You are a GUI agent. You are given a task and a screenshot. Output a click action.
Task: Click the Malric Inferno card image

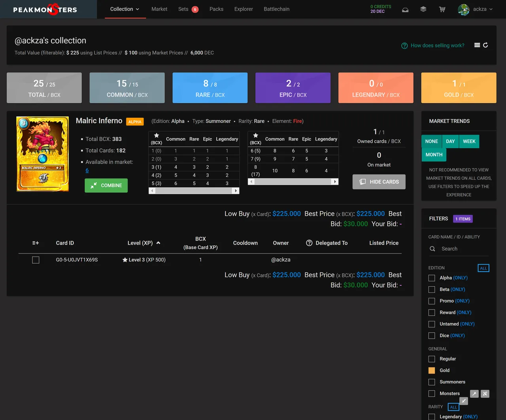[x=43, y=154]
